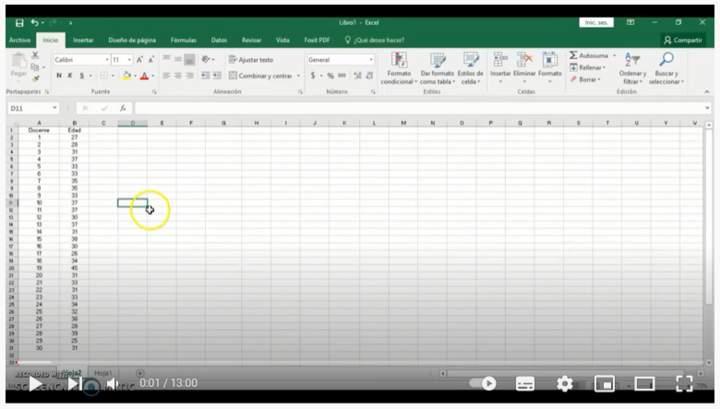Image resolution: width=720 pixels, height=409 pixels.
Task: Toggle bold formatting (N)
Action: (x=59, y=76)
